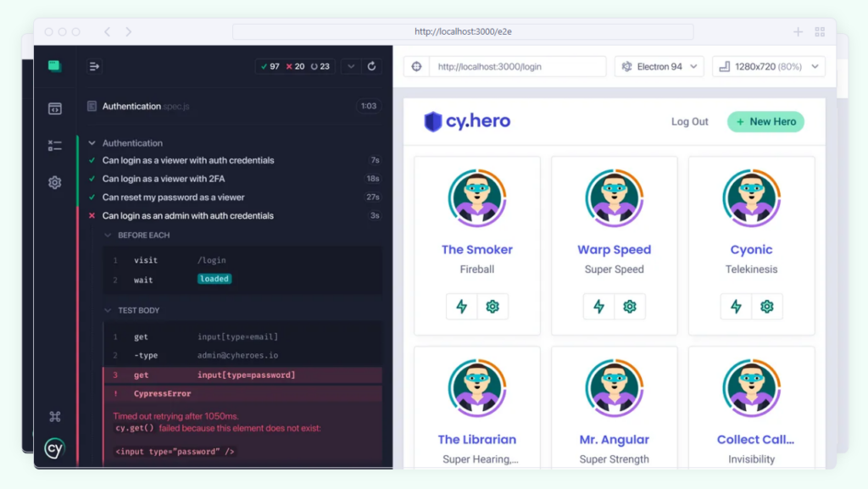Select the Warp Speed avatar image
Viewport: 868px width, 489px height.
[x=614, y=198]
